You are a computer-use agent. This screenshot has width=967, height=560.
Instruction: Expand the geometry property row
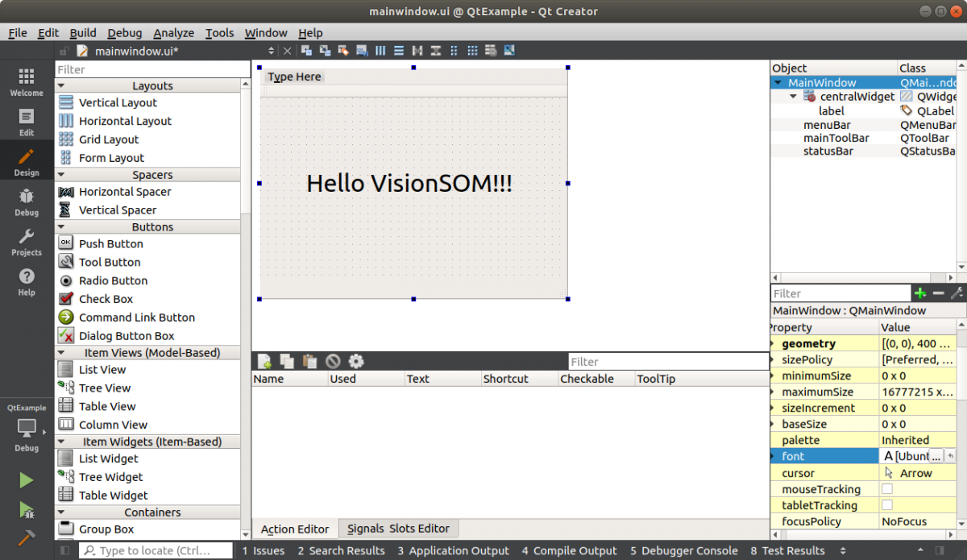(x=774, y=344)
